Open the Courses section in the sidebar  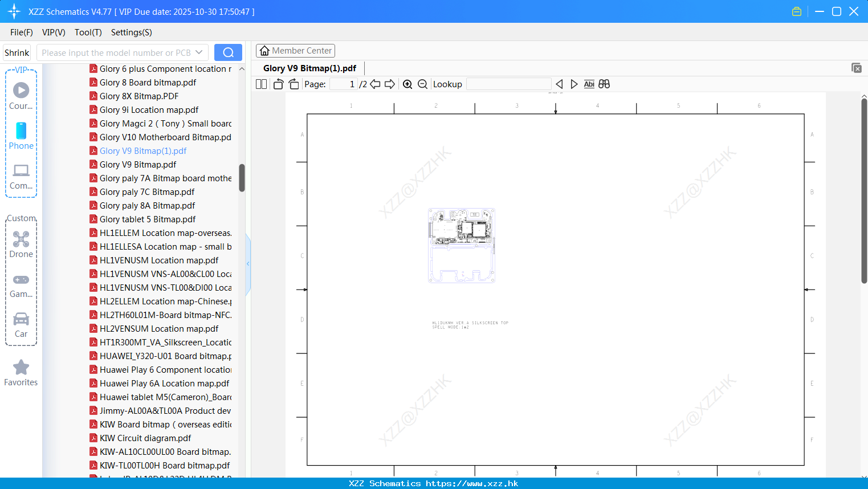tap(21, 96)
